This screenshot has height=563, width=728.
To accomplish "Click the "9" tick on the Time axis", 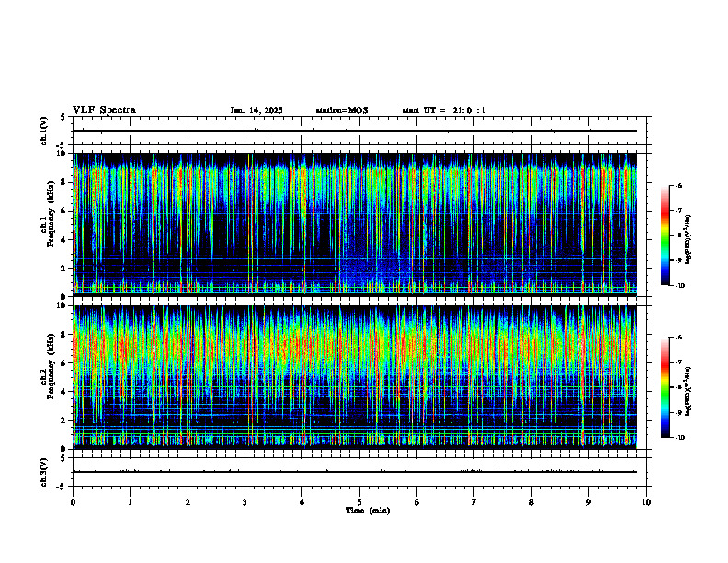I will point(588,502).
